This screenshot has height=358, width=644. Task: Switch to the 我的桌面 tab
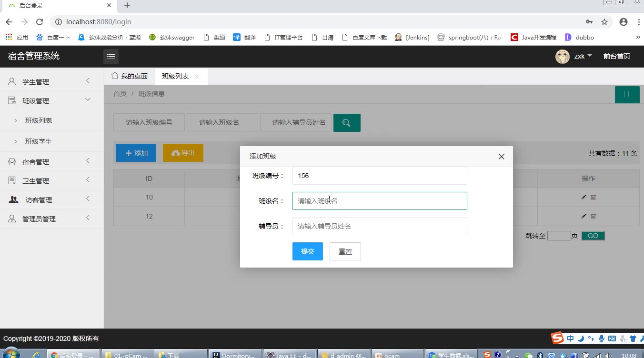[130, 76]
